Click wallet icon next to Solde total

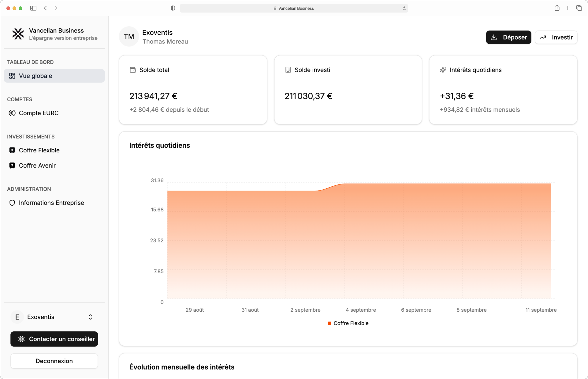click(x=133, y=70)
